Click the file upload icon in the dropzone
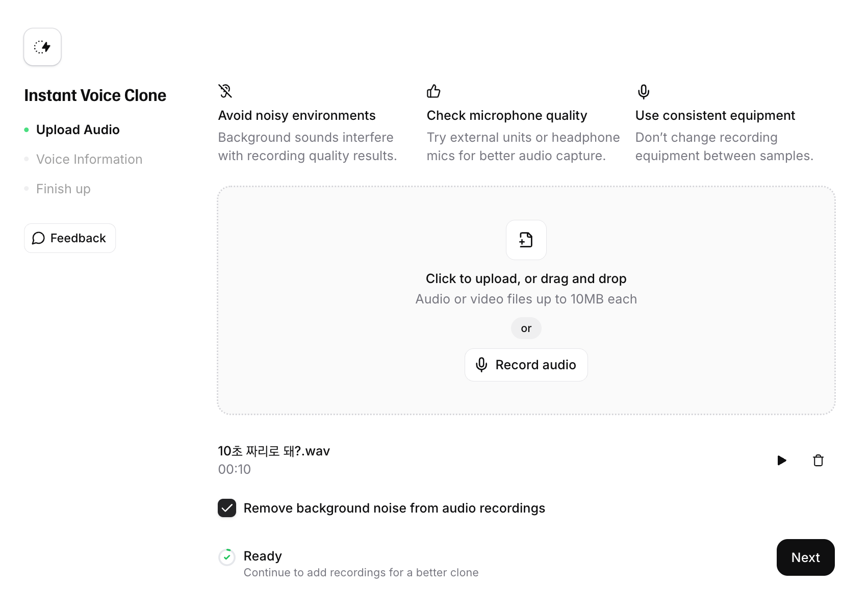Image resolution: width=868 pixels, height=612 pixels. pos(526,240)
